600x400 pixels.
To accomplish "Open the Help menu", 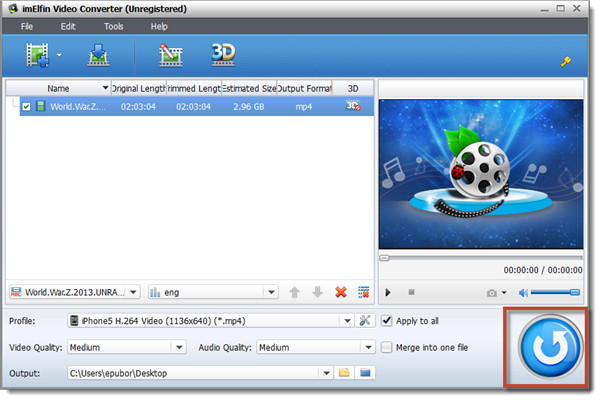I will tap(159, 26).
